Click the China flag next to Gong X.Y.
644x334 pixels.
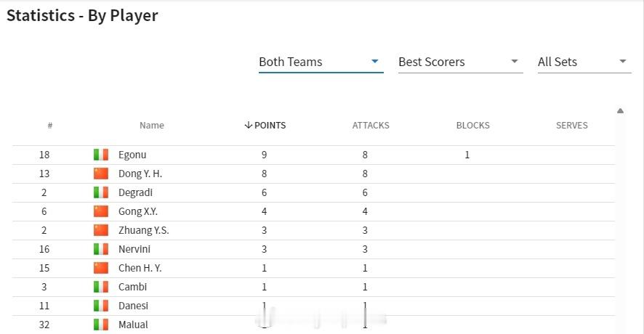coord(101,211)
